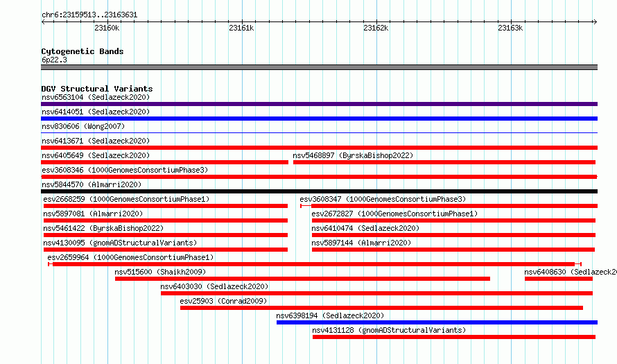Viewport: 617px width, 364px height.
Task: Click the long red esv2659964 variant bar
Action: (315, 264)
